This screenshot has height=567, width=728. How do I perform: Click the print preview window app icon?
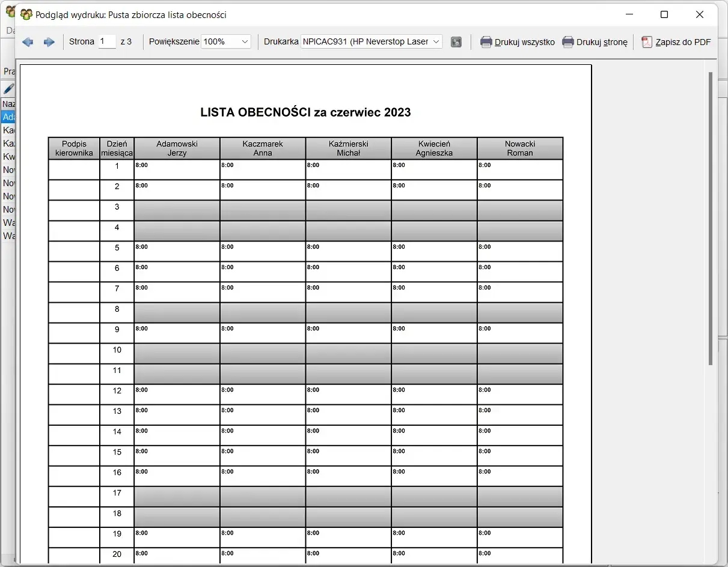coord(26,14)
